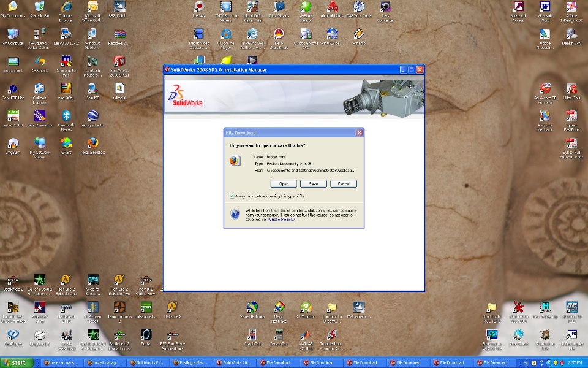Click the EN language indicator in the tray
This screenshot has height=368, width=588.
coord(526,362)
